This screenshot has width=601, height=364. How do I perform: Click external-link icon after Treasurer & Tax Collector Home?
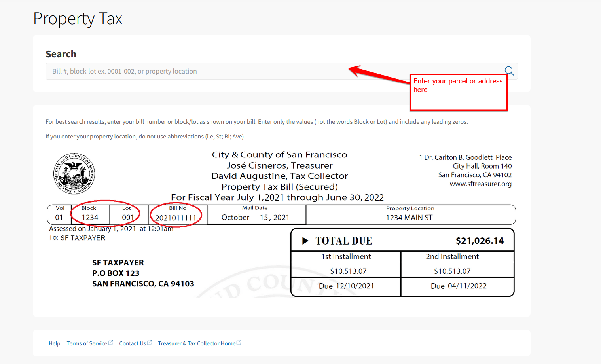click(239, 343)
